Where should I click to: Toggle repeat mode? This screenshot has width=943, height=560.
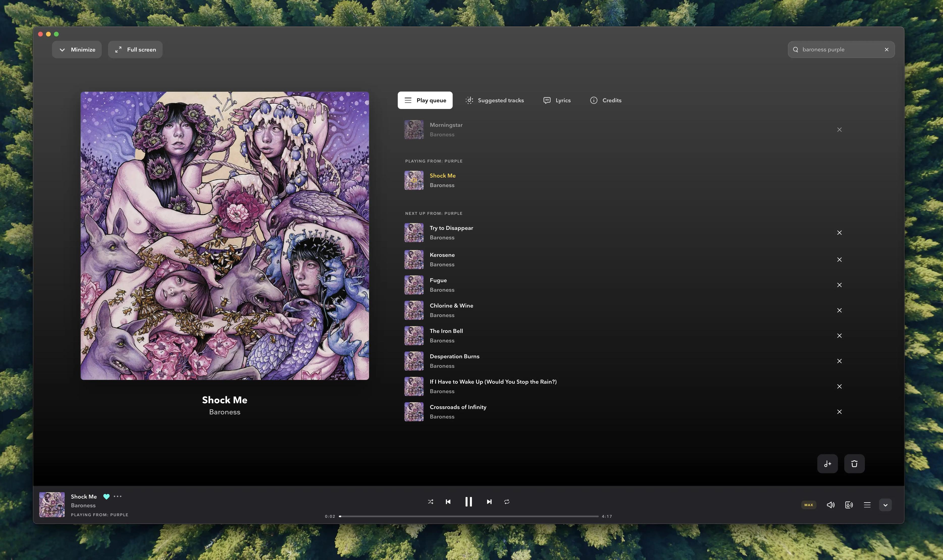point(507,501)
